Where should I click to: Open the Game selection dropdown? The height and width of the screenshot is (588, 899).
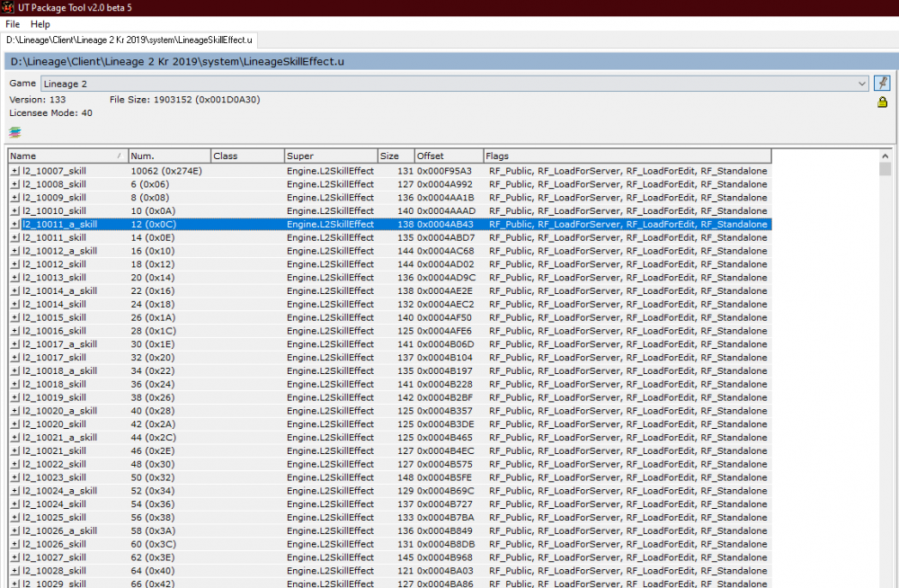pyautogui.click(x=861, y=84)
